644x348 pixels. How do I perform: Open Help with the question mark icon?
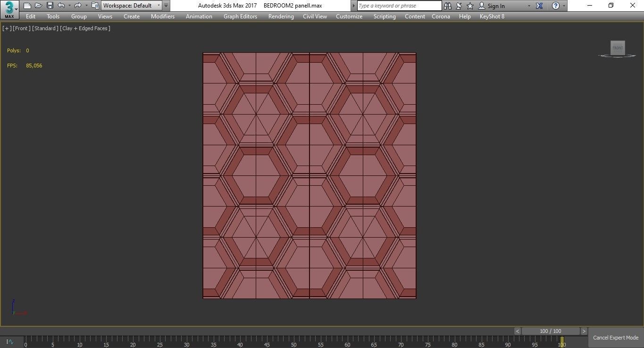(556, 6)
